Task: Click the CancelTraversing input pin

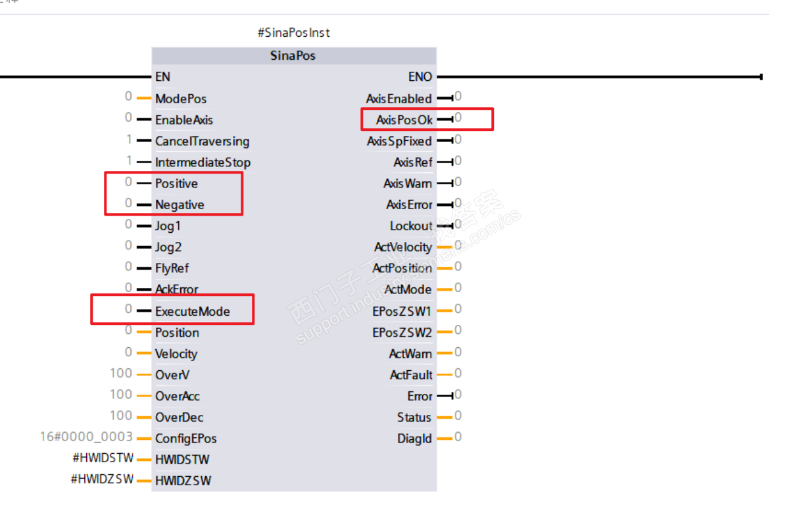Action: point(202,141)
